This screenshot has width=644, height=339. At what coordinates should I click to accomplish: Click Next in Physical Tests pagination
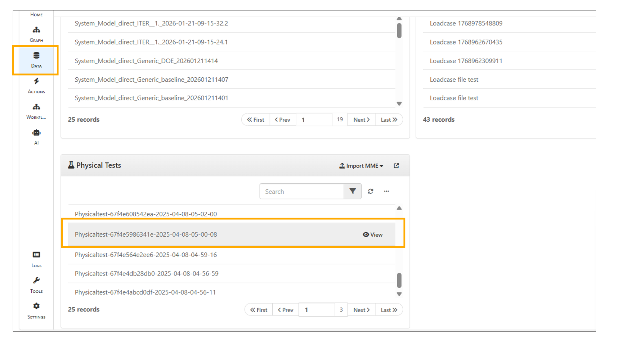pos(361,310)
